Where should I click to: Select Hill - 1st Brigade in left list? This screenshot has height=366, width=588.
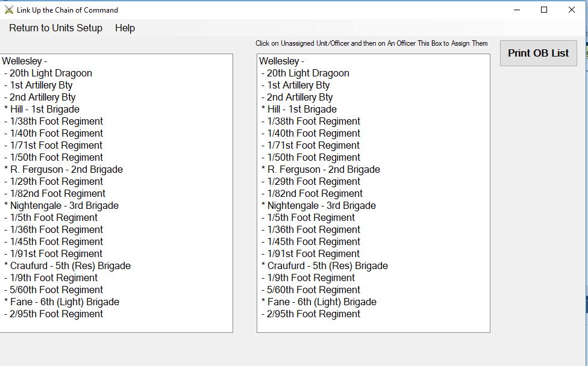pos(45,109)
